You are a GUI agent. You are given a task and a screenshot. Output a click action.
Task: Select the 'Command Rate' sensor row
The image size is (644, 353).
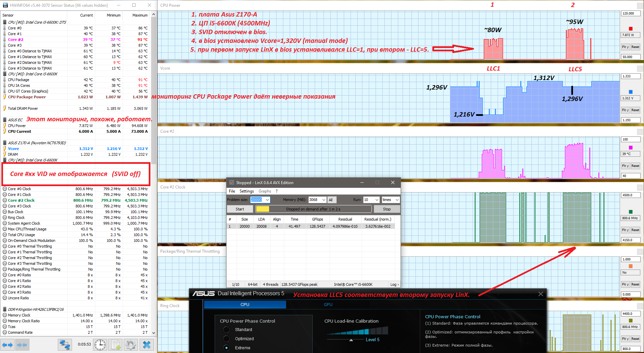pos(75,332)
